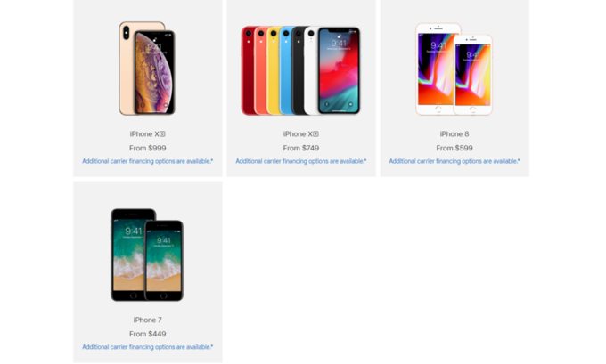Viewport: 606px width, 364px height.
Task: Select the iPhone 7 title text
Action: coord(148,320)
